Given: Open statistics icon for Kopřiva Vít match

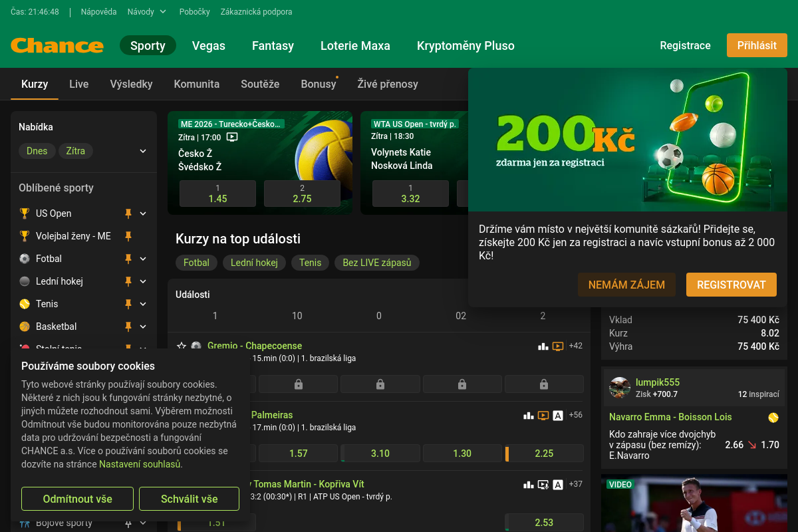Looking at the screenshot, I should click(529, 484).
